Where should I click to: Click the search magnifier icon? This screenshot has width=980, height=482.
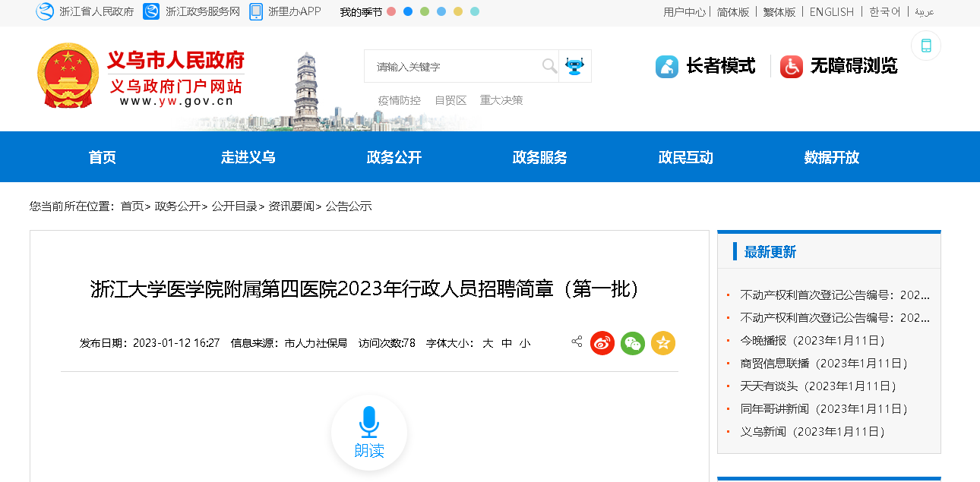[549, 66]
